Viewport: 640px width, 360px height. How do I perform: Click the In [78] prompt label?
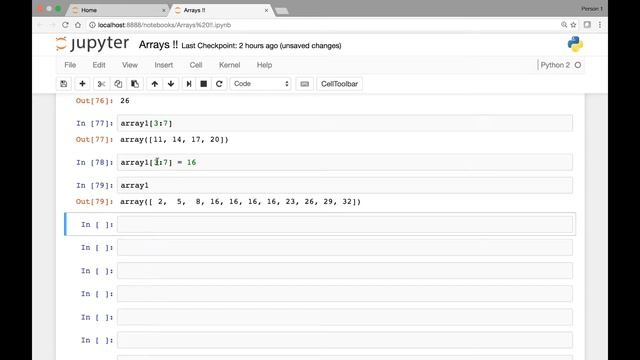tap(95, 162)
